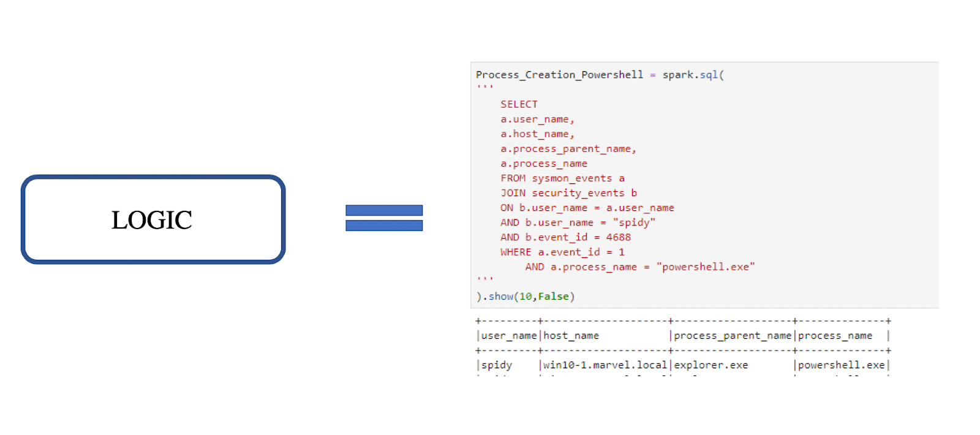Click the 'a.host_name,' line
The width and height of the screenshot is (980, 435).
537,134
